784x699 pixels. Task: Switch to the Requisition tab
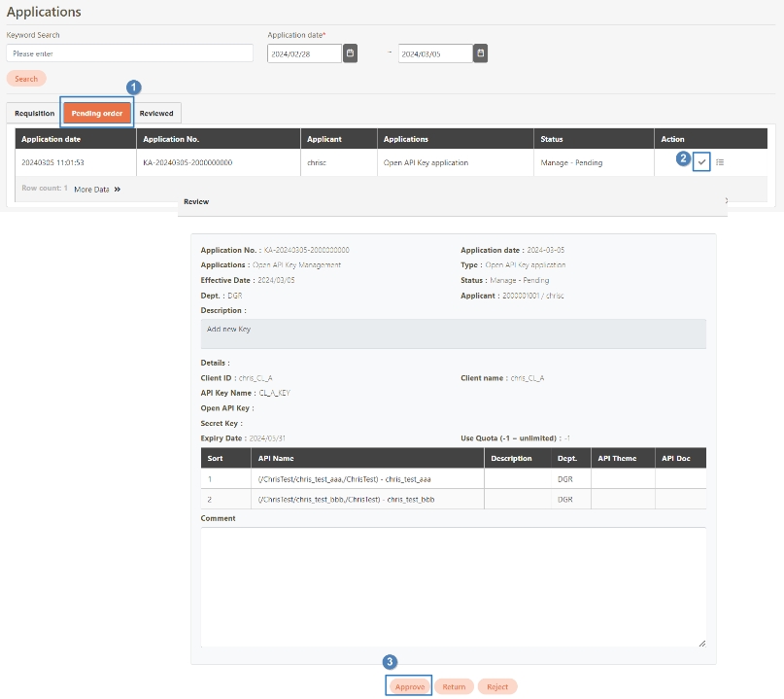pyautogui.click(x=35, y=114)
